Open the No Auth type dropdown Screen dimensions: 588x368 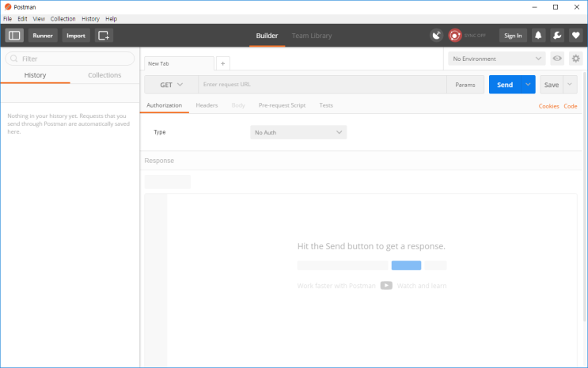(x=298, y=132)
